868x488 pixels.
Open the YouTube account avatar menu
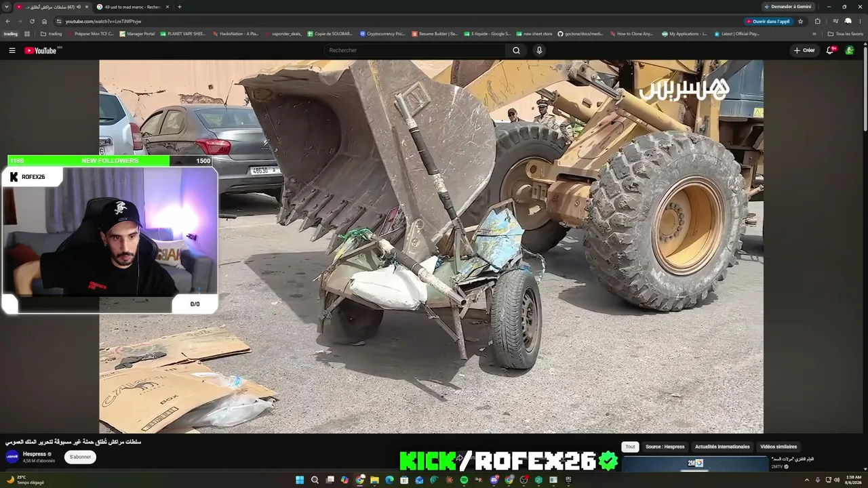pyautogui.click(x=849, y=50)
